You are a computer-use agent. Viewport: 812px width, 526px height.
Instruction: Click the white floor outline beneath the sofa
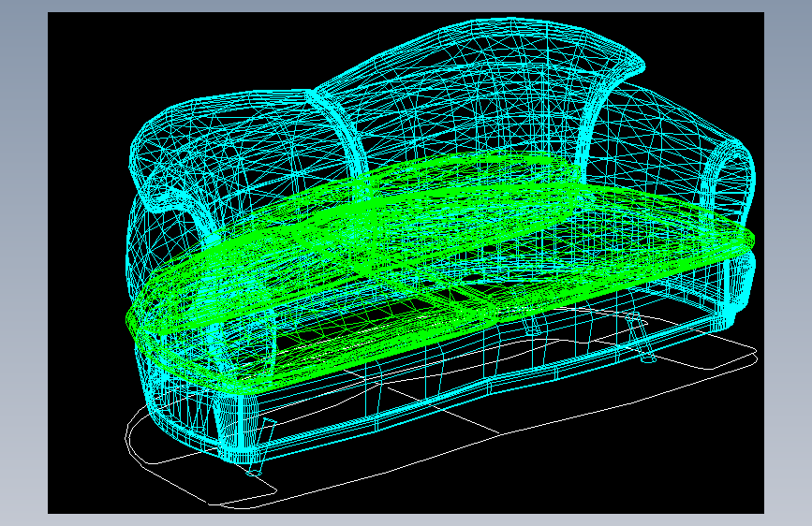pyautogui.click(x=442, y=408)
